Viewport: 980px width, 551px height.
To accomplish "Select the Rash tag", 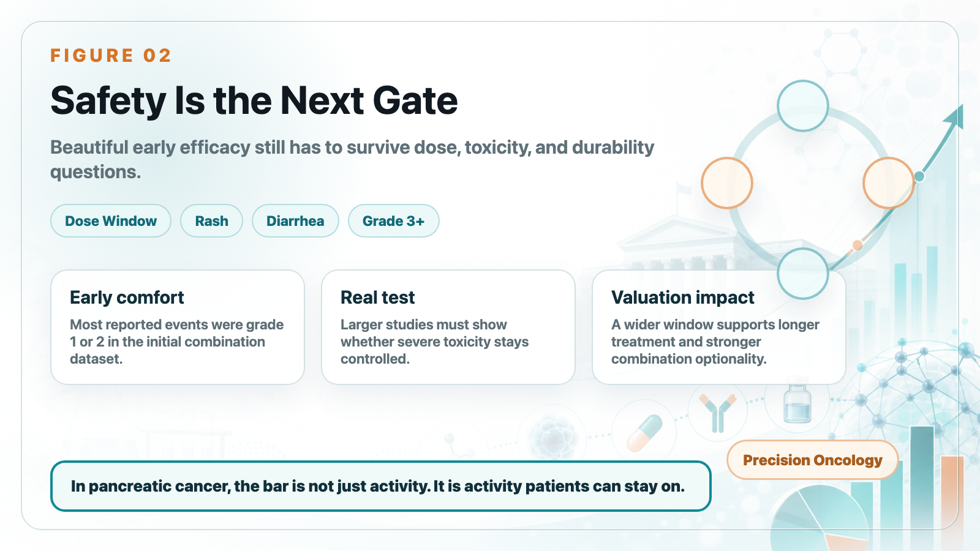I will click(211, 221).
